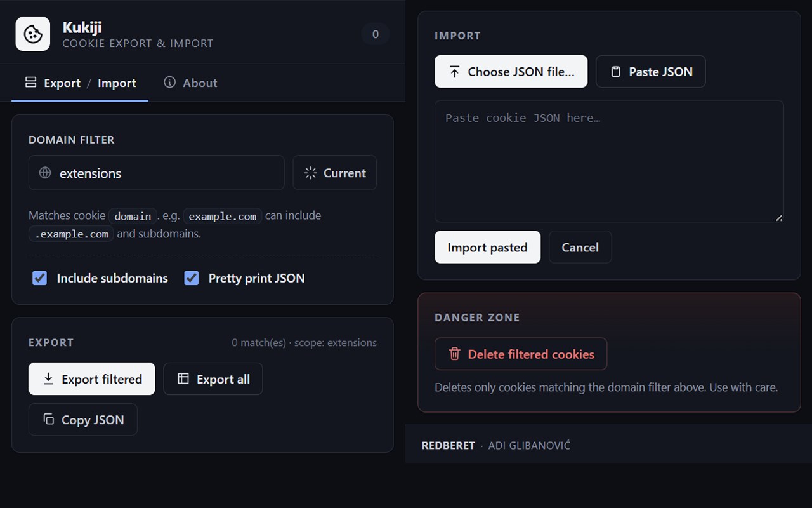Click the clipboard icon on Paste JSON
This screenshot has width=812, height=508.
[615, 72]
